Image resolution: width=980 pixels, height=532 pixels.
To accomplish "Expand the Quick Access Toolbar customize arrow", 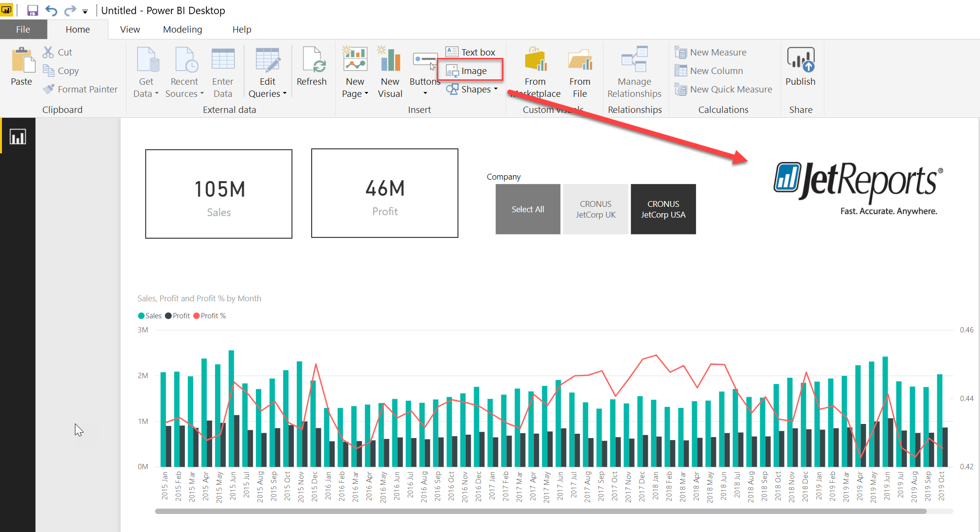I will (85, 10).
